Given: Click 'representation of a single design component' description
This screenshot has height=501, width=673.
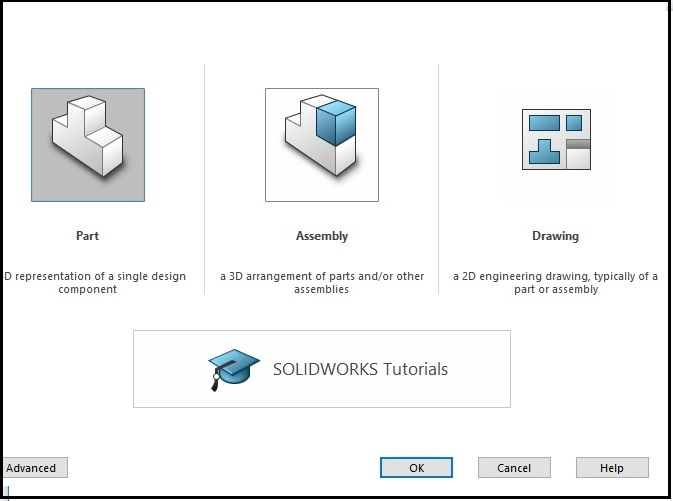Looking at the screenshot, I should pos(94,282).
